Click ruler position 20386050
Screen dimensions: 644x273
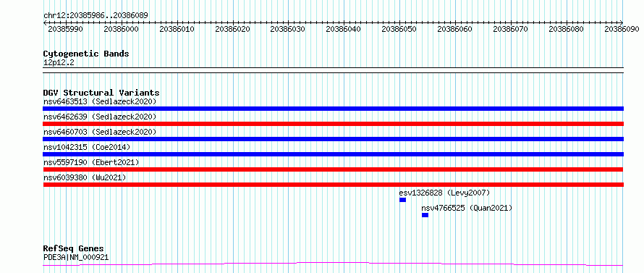coord(399,29)
